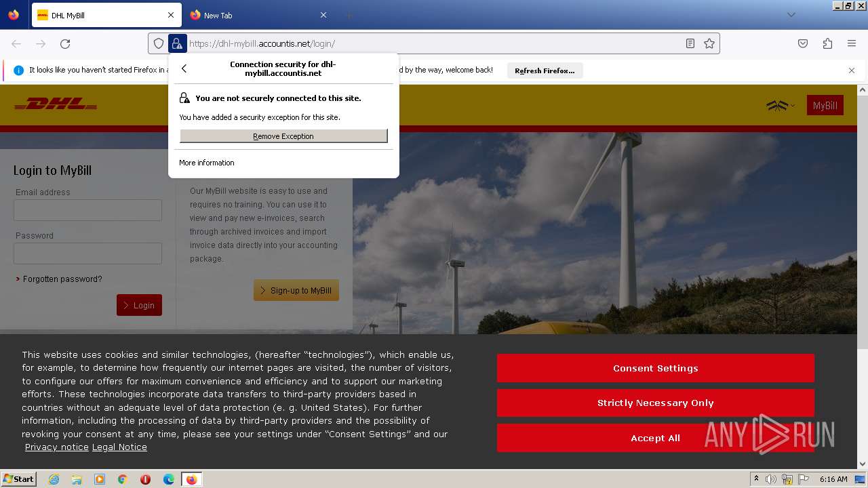
Task: Choose Strictly Necessary Only cookies
Action: pos(655,403)
